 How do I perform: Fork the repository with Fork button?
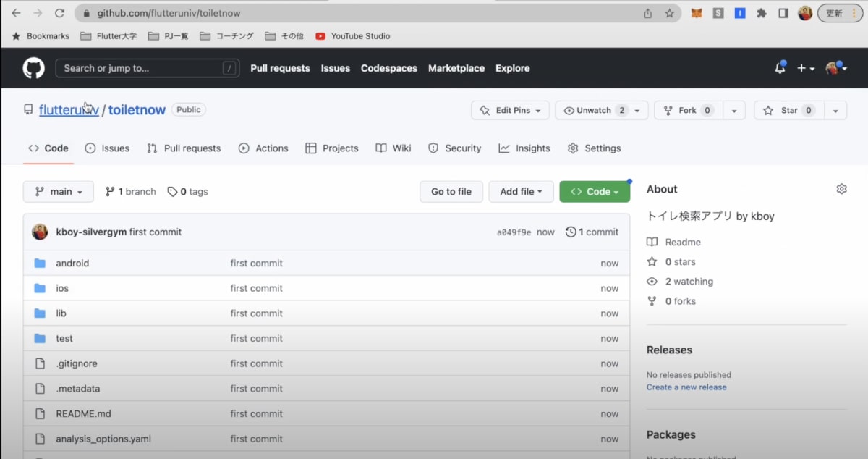(688, 110)
